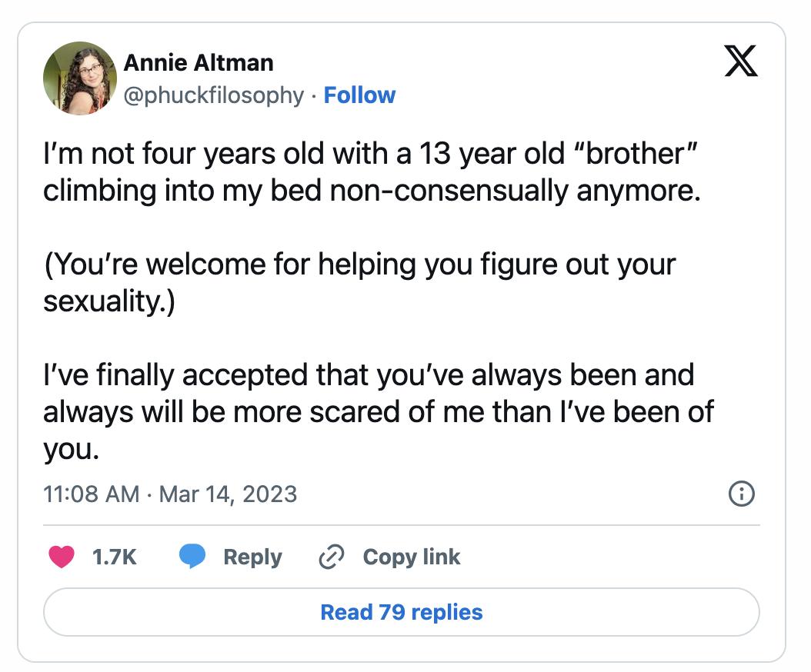Open the circled info icon
Image resolution: width=811 pixels, height=672 pixels.
tap(741, 494)
